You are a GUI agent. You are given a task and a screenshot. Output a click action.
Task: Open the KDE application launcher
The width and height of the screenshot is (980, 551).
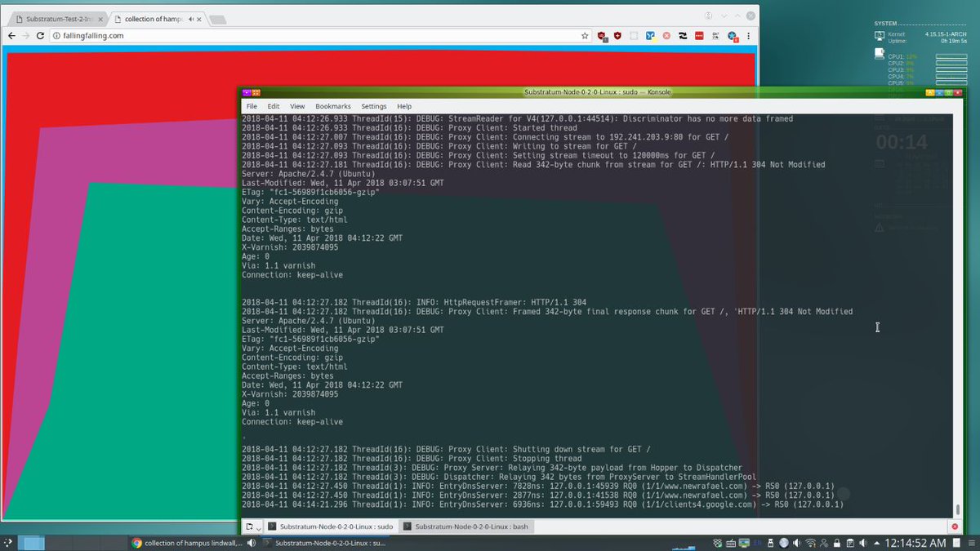point(10,543)
